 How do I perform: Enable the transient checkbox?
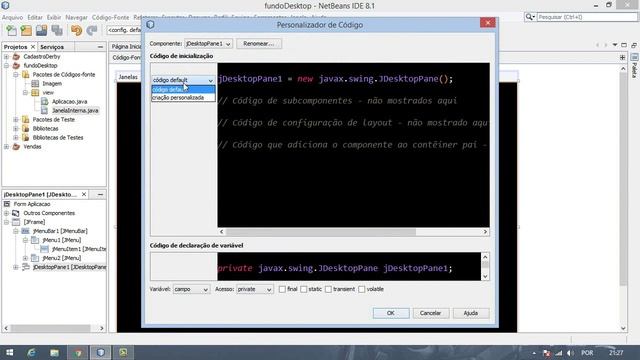(329, 289)
